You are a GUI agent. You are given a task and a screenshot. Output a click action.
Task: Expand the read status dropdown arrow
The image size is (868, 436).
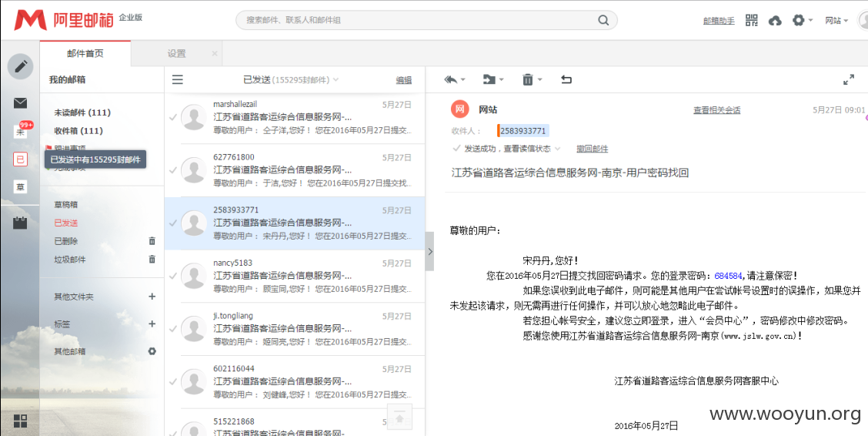[x=557, y=149]
